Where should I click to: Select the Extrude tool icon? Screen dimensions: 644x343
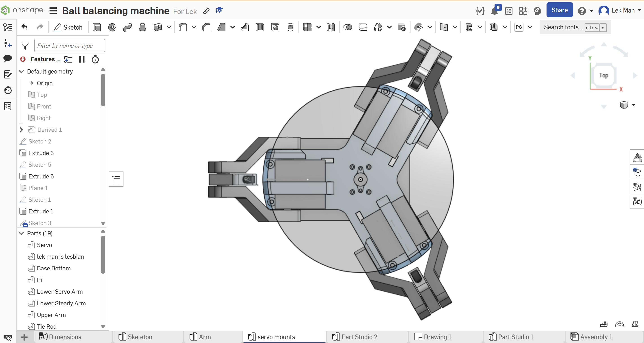tap(97, 27)
